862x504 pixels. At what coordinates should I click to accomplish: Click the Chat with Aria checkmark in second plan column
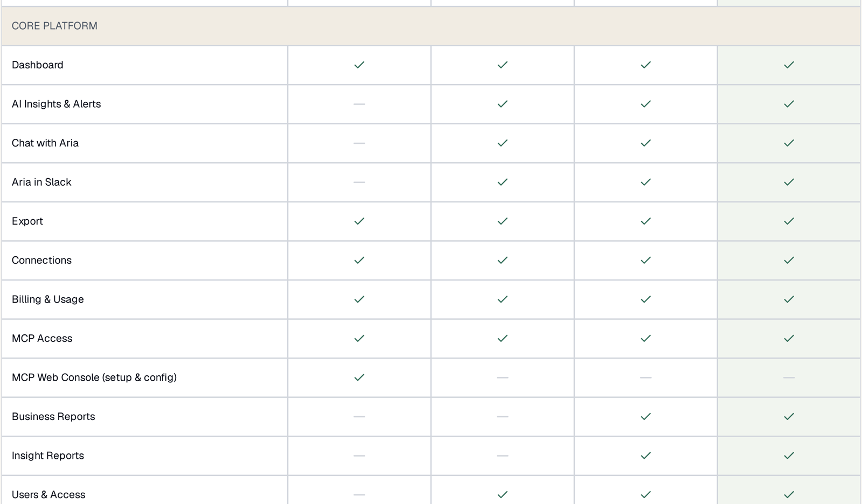point(503,143)
